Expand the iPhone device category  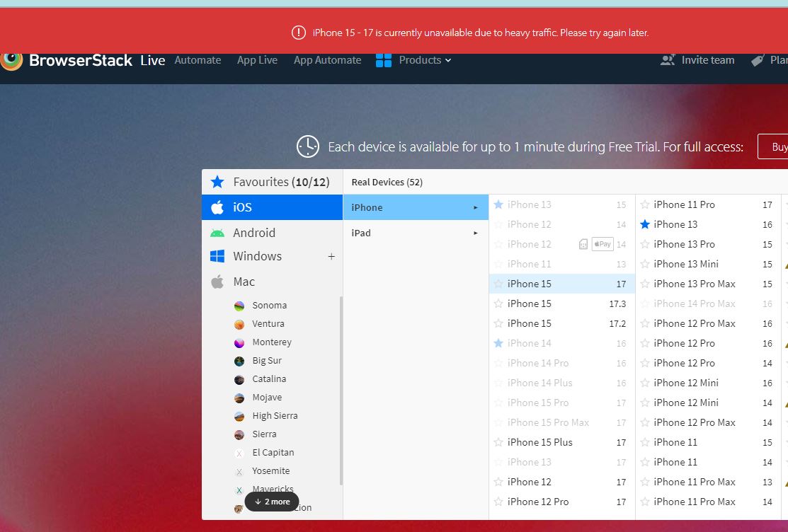tap(416, 207)
